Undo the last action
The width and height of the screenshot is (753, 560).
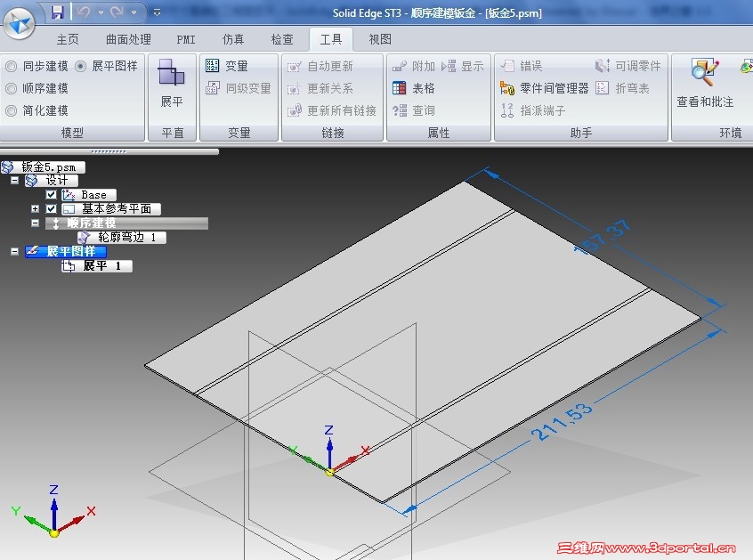[x=84, y=12]
